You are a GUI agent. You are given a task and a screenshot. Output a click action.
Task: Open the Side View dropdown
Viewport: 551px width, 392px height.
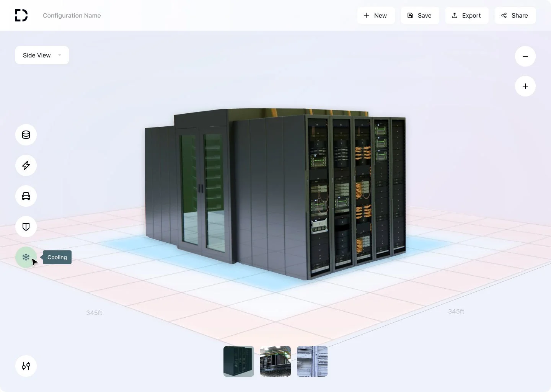coord(42,55)
